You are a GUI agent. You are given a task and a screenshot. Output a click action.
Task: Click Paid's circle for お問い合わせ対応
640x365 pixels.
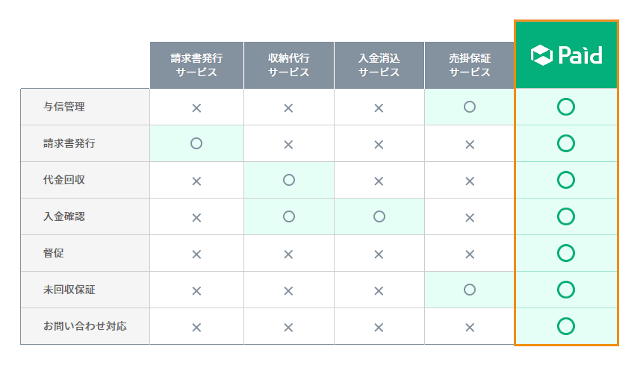point(566,326)
